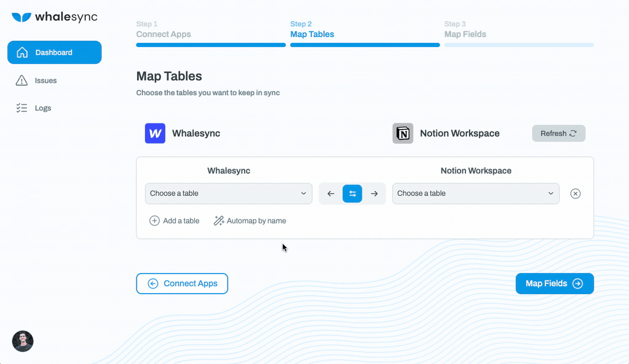Expand the left table selector chevron
Viewport: 629px width, 364px height.
pyautogui.click(x=304, y=193)
